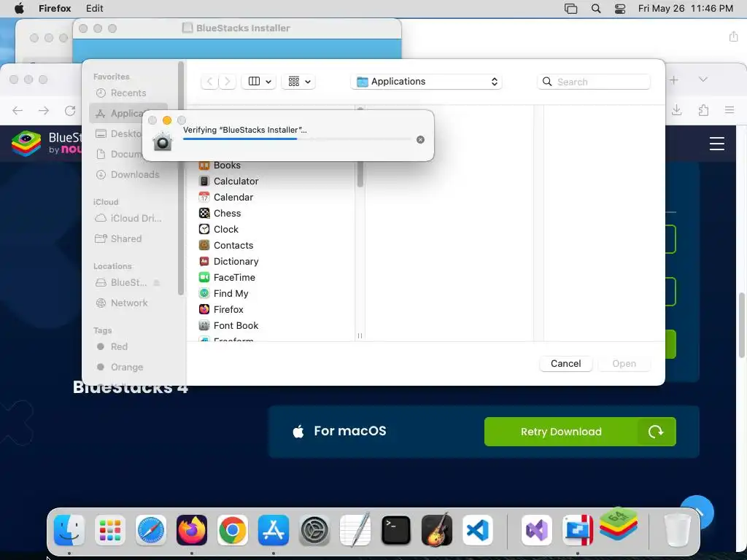Open the Apple menu

click(19, 9)
